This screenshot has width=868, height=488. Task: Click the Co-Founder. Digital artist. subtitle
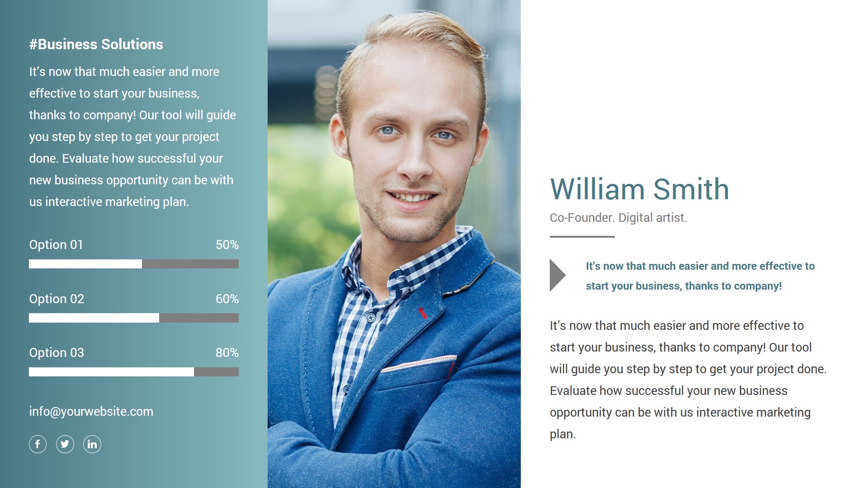coord(618,218)
